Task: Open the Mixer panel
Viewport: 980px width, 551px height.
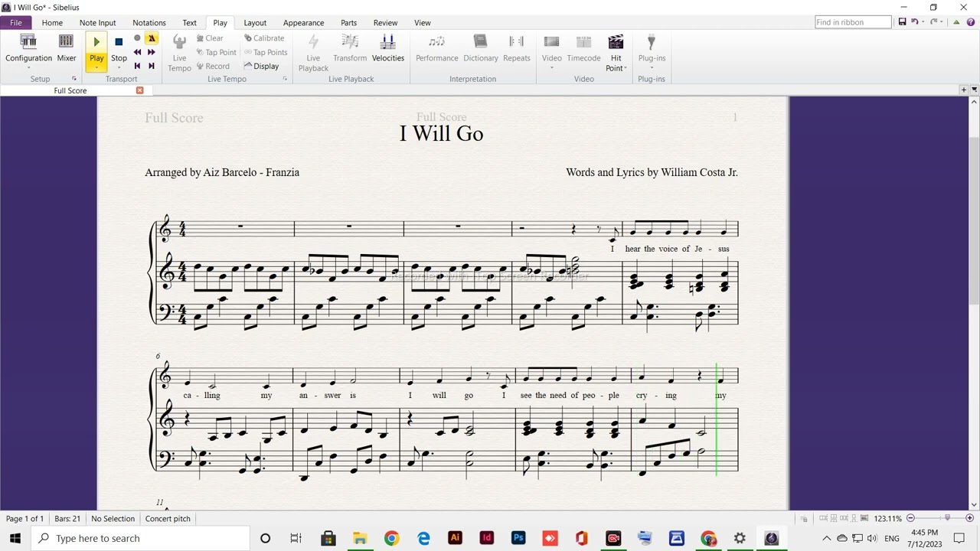Action: (67, 47)
